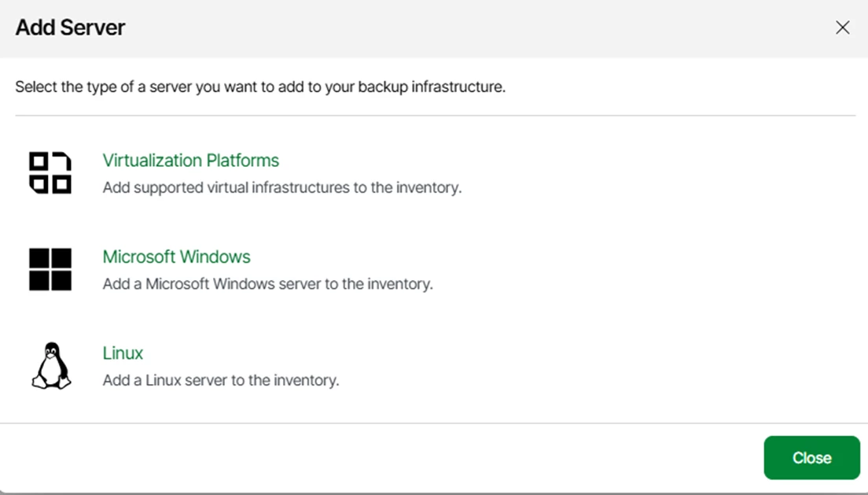
Task: Click text 'Add supported virtual infrastructures to the inventory.'
Action: 281,187
